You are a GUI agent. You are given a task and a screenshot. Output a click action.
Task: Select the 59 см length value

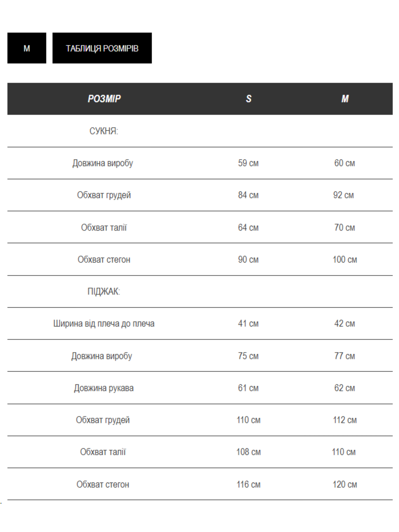[248, 163]
